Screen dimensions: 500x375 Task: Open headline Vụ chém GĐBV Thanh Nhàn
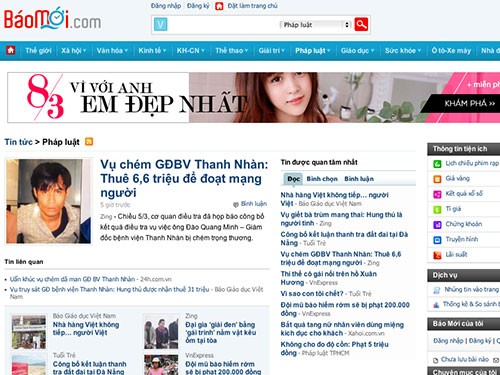pos(184,178)
